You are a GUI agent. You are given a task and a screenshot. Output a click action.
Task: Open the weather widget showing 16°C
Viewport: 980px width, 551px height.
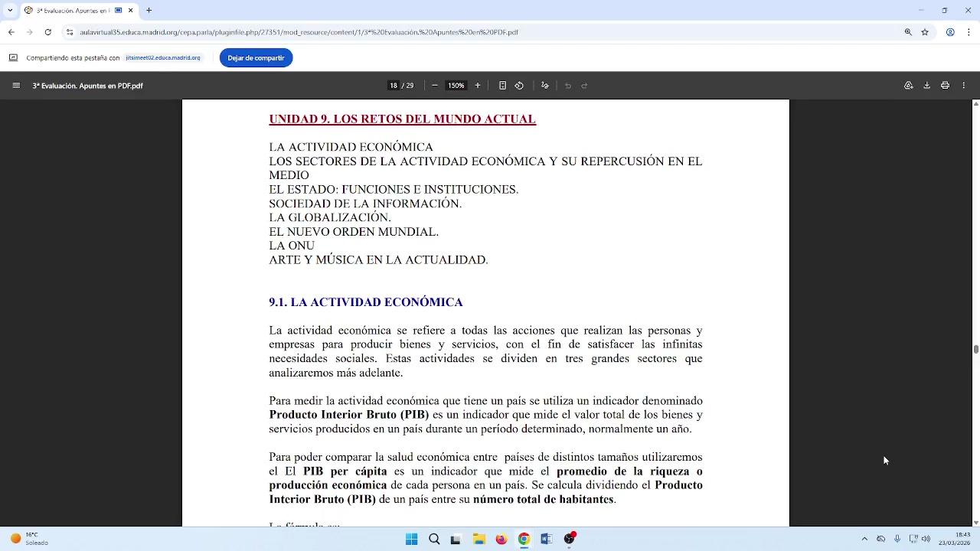pos(28,539)
